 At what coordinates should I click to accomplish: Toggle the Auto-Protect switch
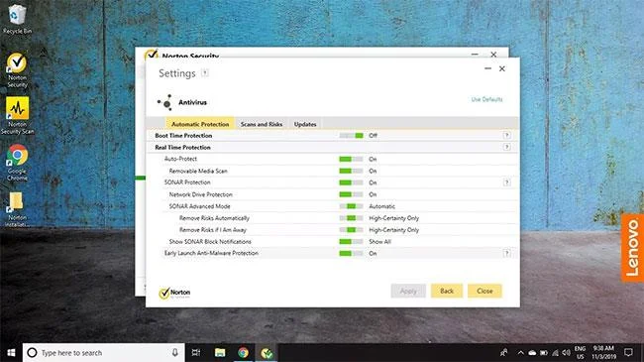351,159
